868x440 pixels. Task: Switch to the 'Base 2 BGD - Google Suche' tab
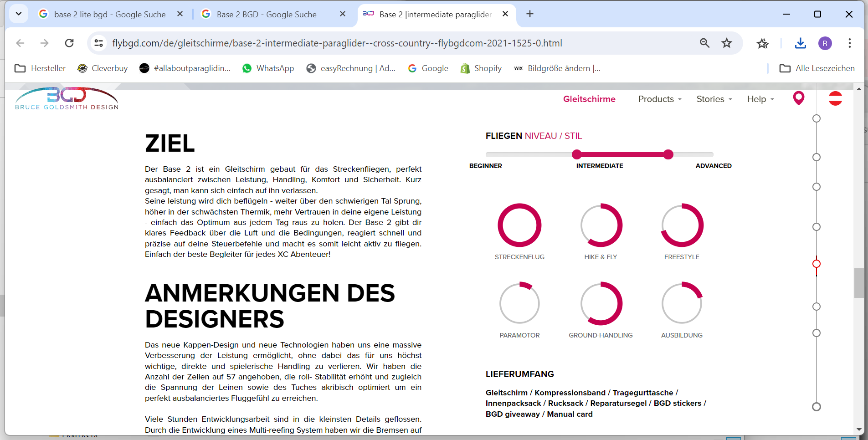click(273, 14)
